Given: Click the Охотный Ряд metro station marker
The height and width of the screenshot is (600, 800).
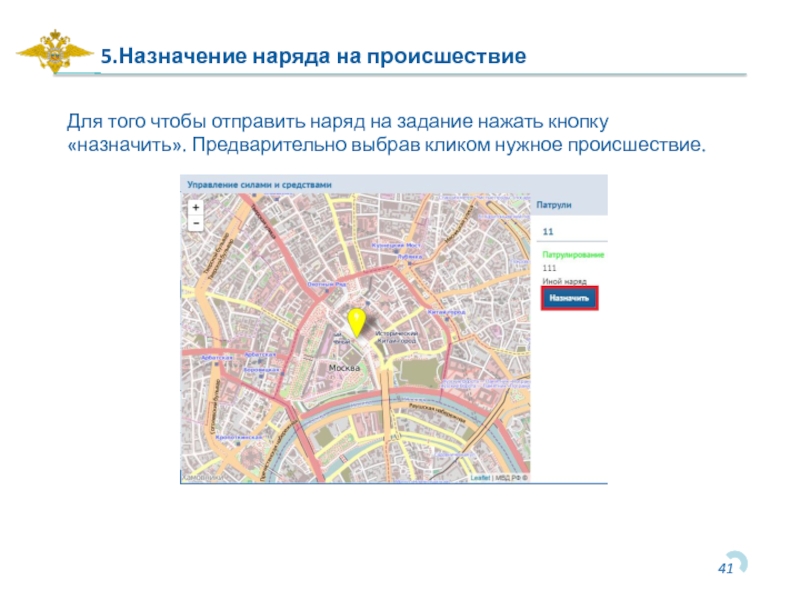Looking at the screenshot, I should tap(327, 284).
